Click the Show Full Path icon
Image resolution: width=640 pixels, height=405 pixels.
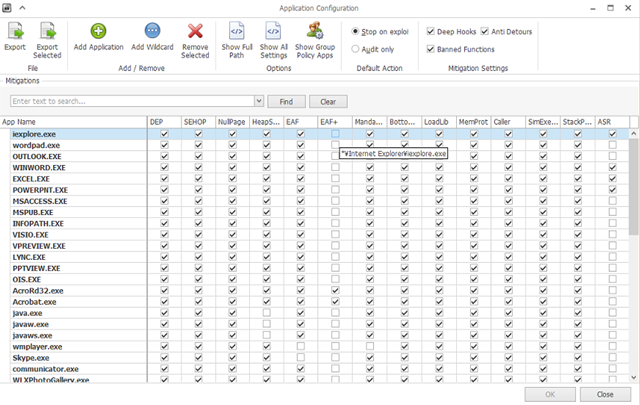click(237, 31)
